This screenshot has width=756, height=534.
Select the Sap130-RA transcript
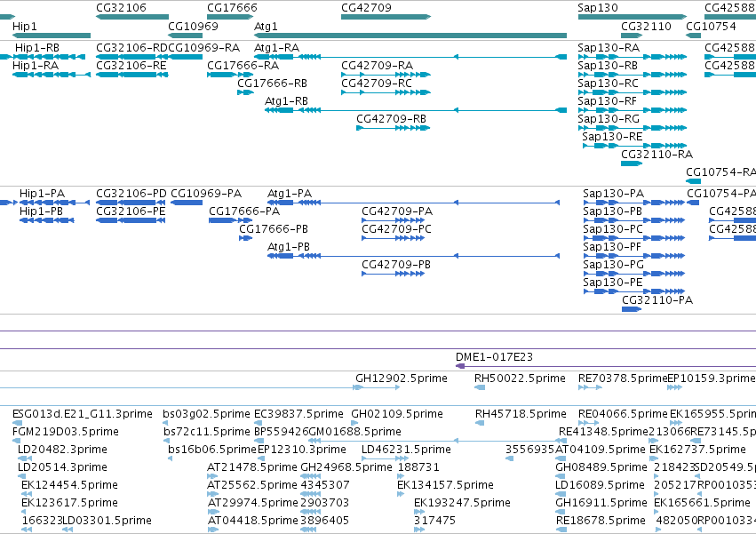click(633, 57)
